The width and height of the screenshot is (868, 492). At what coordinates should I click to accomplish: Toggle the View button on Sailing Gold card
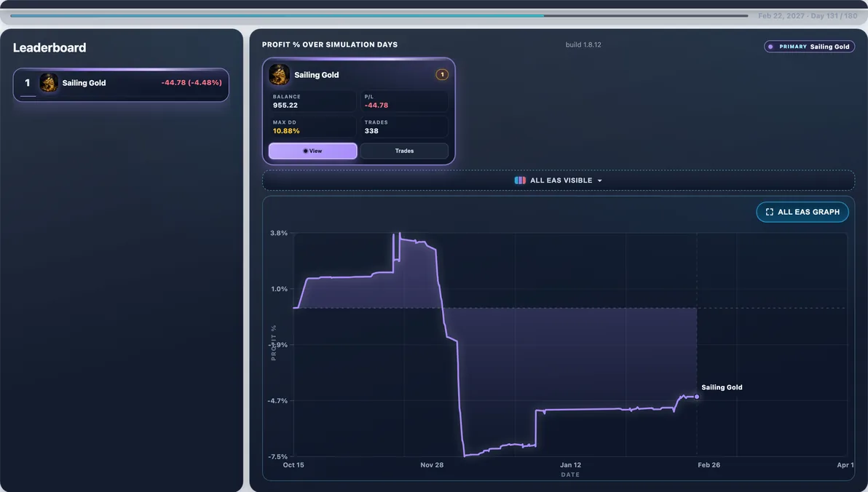tap(313, 151)
